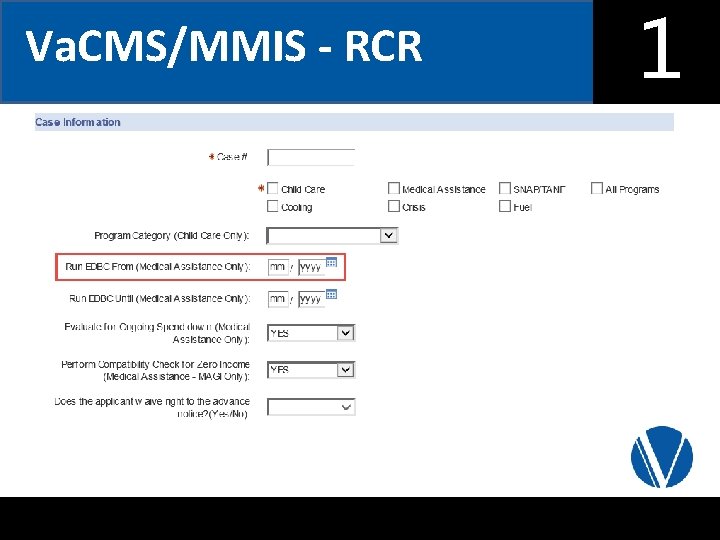Image resolution: width=720 pixels, height=540 pixels.
Task: Open calendar picker for Run EDBC From
Action: click(332, 262)
